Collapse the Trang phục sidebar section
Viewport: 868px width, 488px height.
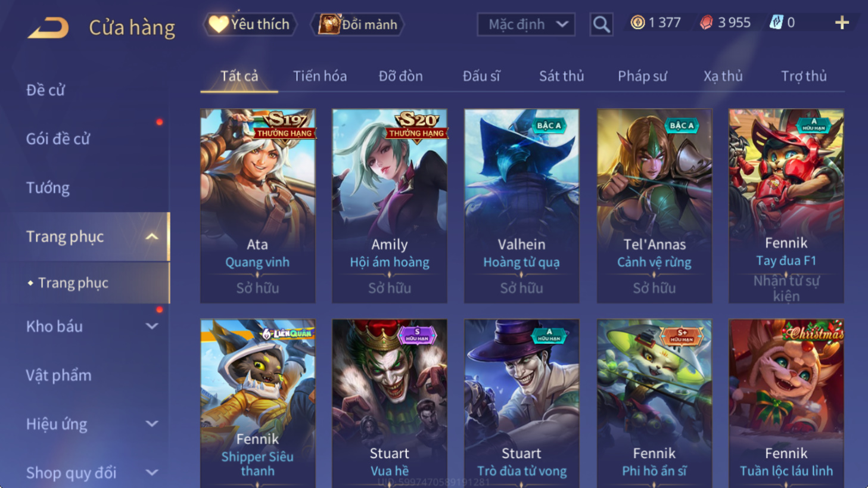point(152,237)
